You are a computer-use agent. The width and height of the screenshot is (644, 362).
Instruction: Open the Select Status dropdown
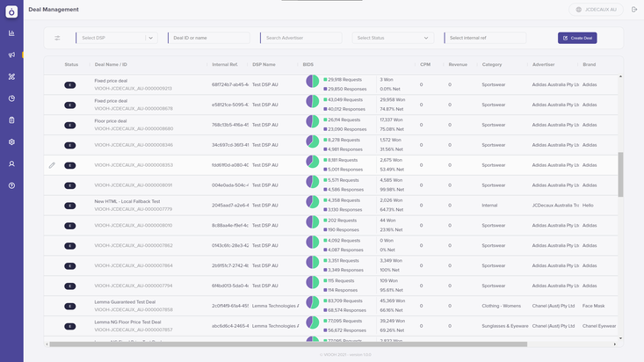click(392, 38)
